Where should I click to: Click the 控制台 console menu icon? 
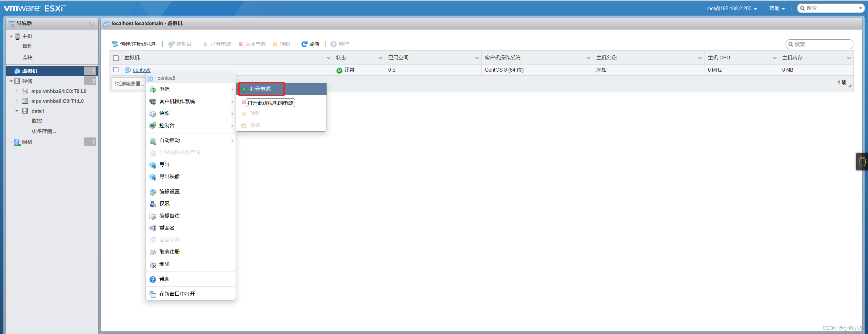(153, 126)
